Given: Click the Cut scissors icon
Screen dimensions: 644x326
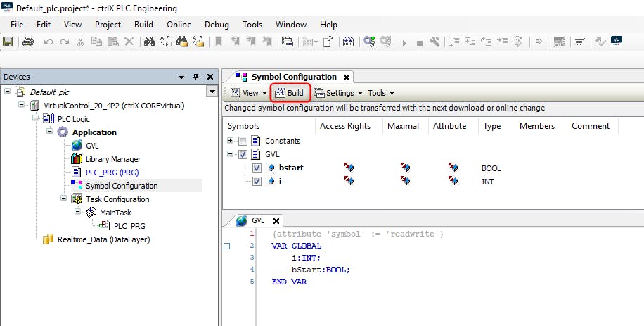Looking at the screenshot, I should click(x=80, y=42).
